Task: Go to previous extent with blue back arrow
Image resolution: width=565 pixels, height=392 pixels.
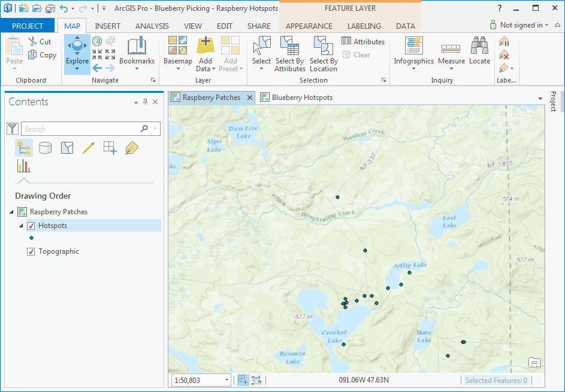Action: pos(97,68)
